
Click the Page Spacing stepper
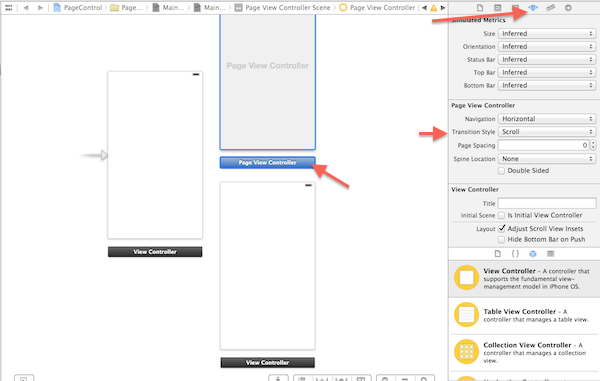click(x=593, y=145)
